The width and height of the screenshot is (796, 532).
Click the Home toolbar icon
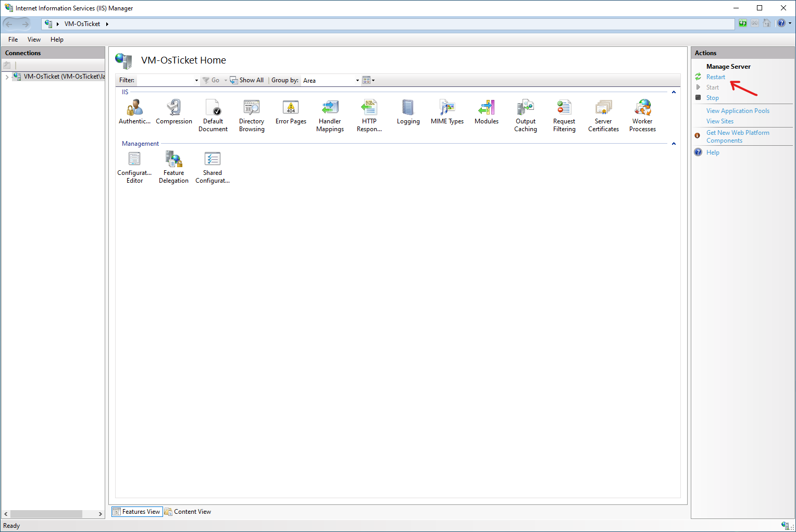point(766,23)
